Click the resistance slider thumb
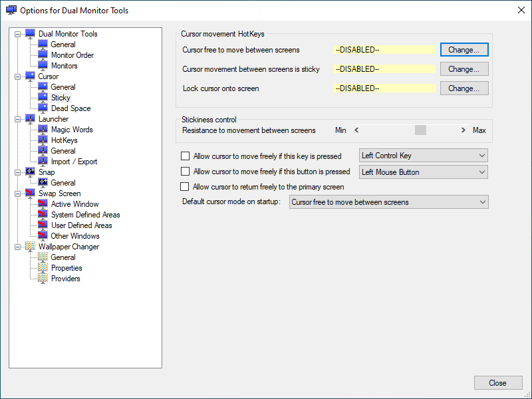The height and width of the screenshot is (399, 532). [x=420, y=130]
